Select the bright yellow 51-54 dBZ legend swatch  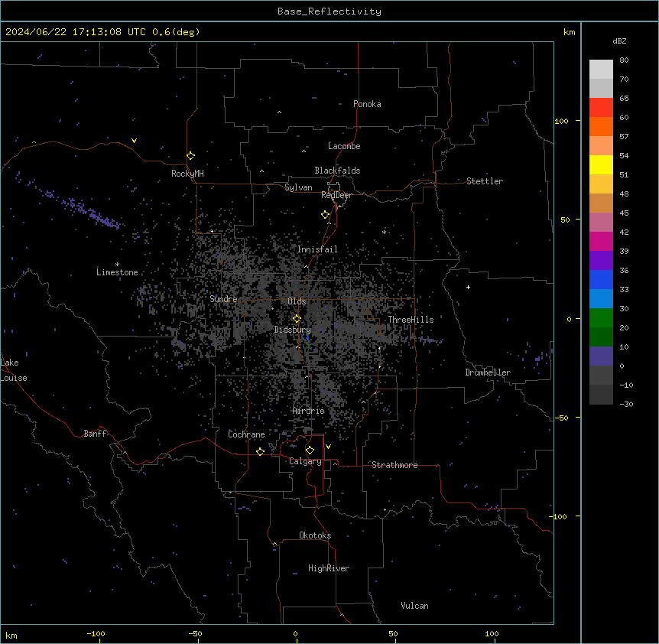pyautogui.click(x=601, y=164)
